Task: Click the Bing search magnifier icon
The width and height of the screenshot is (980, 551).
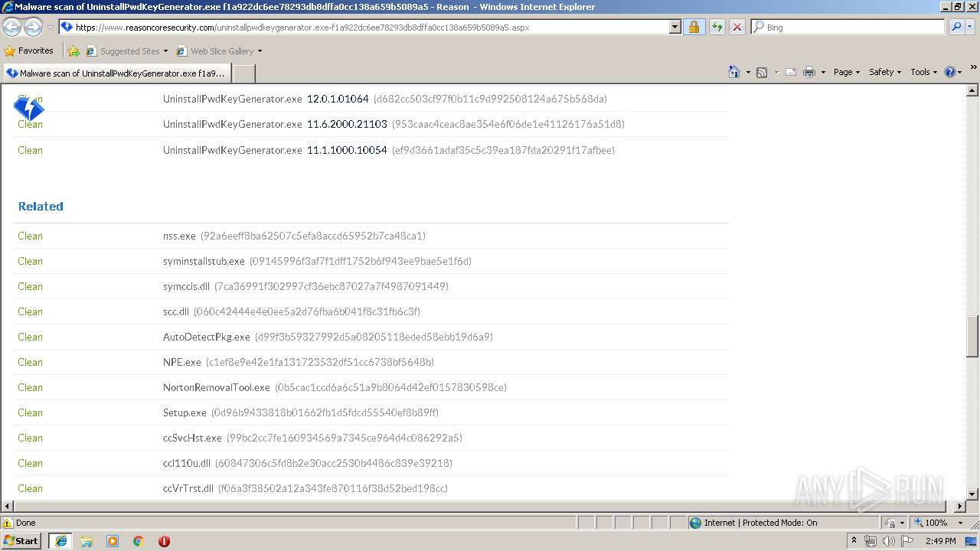Action: (956, 27)
